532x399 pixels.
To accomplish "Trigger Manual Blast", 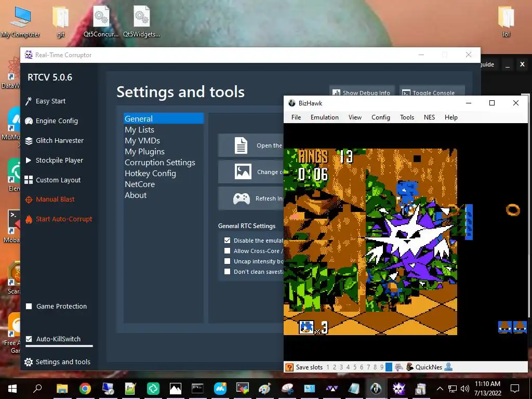I will 49,199.
